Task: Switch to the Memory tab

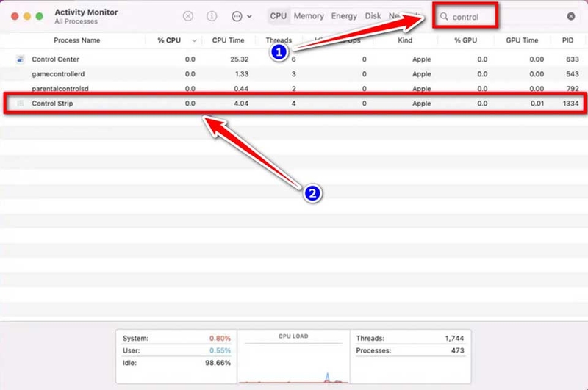Action: pos(309,16)
